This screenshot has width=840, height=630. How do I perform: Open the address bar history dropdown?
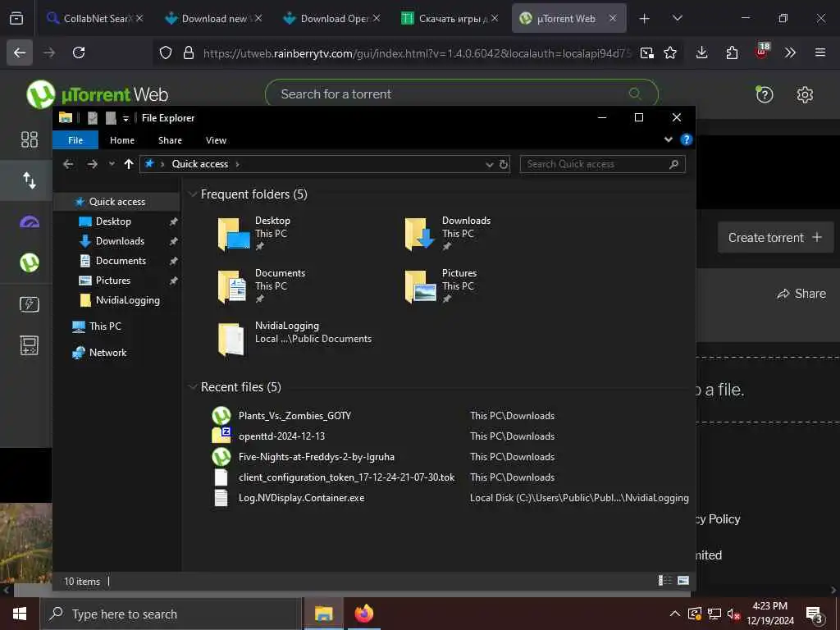click(489, 164)
